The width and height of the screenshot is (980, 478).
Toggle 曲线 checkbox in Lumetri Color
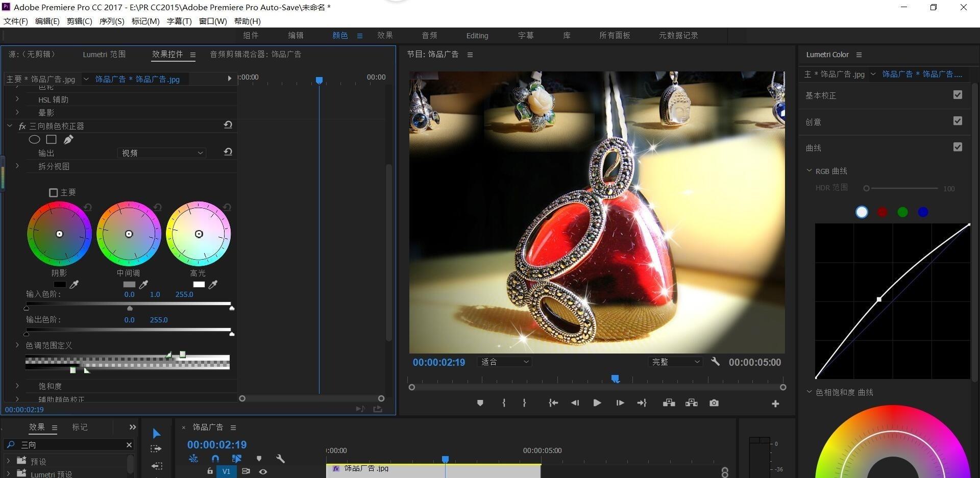click(x=958, y=147)
